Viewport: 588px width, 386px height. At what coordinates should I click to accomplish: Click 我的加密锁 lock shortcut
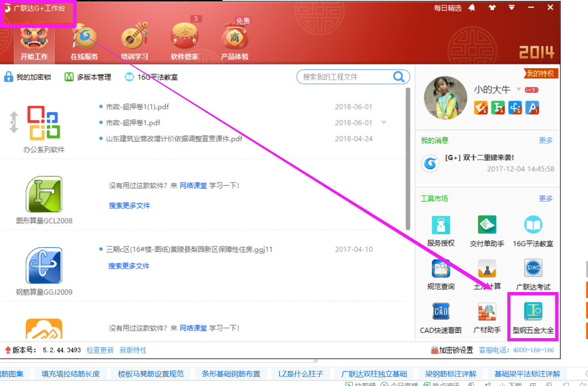click(27, 77)
